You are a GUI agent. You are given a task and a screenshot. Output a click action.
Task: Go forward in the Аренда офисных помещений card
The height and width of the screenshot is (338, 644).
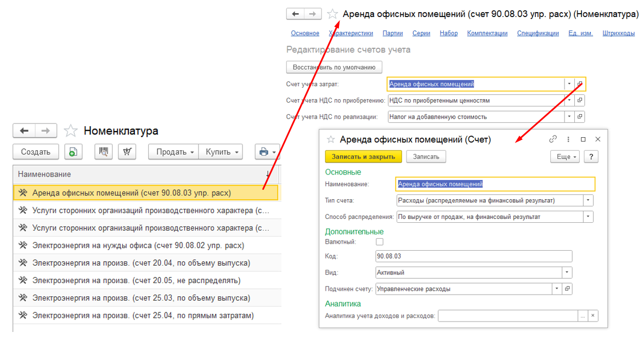pyautogui.click(x=313, y=14)
